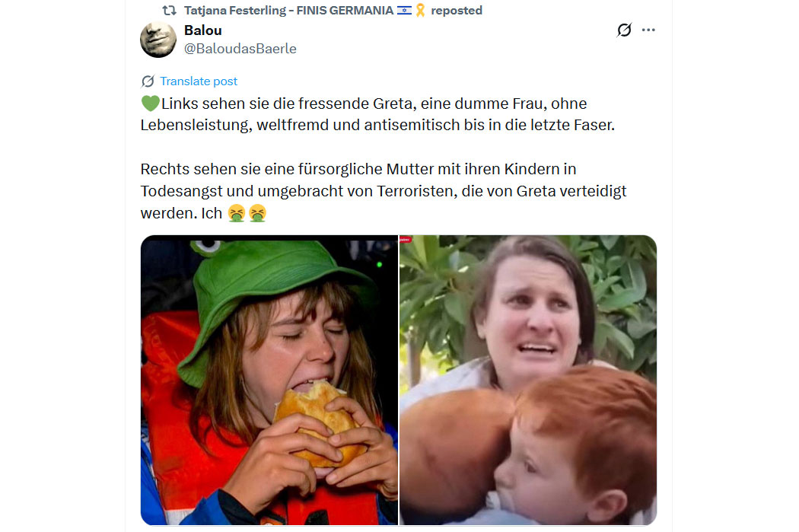Viewport: 799px width, 532px height.
Task: Click the green heart emoji starting the post
Action: click(x=149, y=104)
